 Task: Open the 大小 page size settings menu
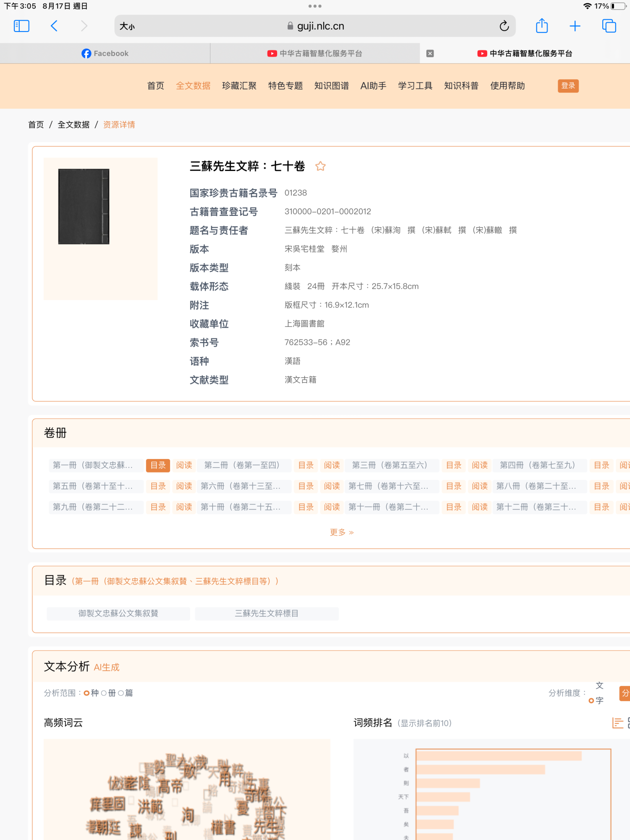(x=127, y=26)
